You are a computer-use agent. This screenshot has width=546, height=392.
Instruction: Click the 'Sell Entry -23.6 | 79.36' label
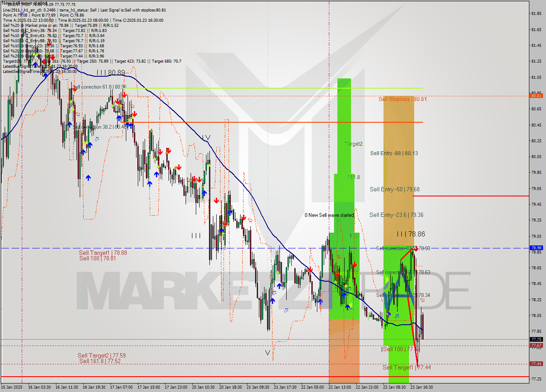[x=396, y=215]
